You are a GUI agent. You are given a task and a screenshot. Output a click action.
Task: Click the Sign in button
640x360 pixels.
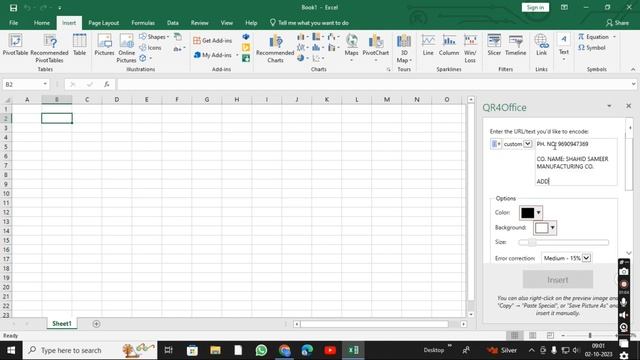pyautogui.click(x=535, y=7)
